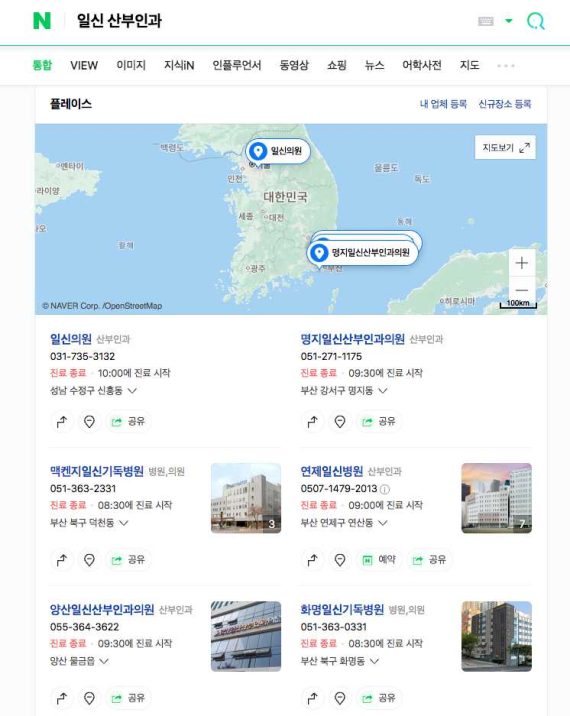570x716 pixels.
Task: Get directions to 맥켄지일신기독병원
Action: pyautogui.click(x=62, y=560)
